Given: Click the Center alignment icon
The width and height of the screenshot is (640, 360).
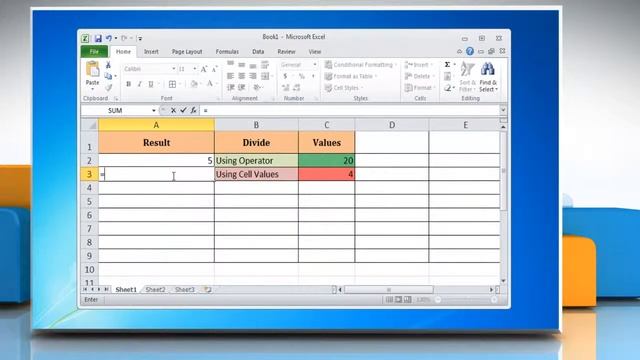Looking at the screenshot, I should 242,76.
